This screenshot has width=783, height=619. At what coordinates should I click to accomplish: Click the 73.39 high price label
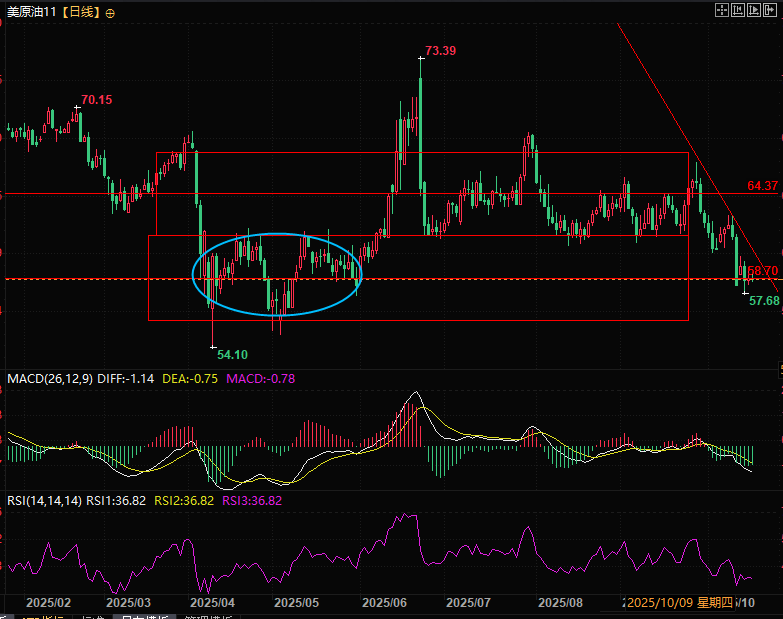[x=440, y=51]
